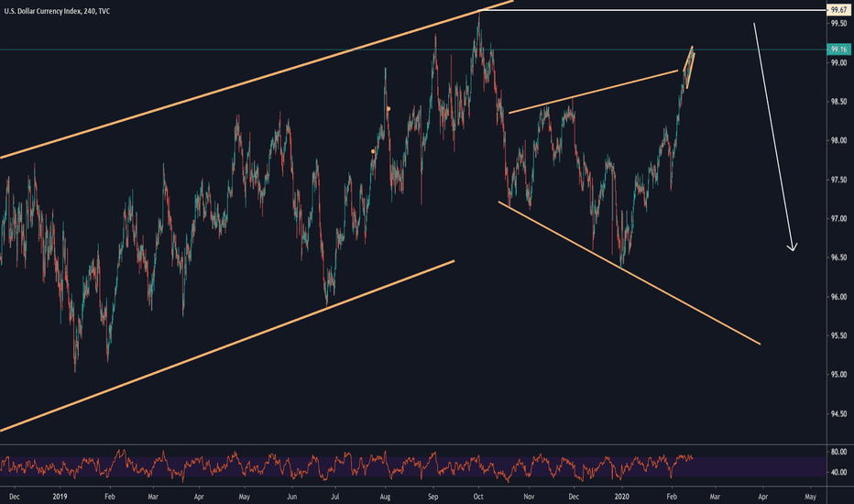The width and height of the screenshot is (854, 504).
Task: Click the 80.00 RSI axis value
Action: pyautogui.click(x=838, y=452)
